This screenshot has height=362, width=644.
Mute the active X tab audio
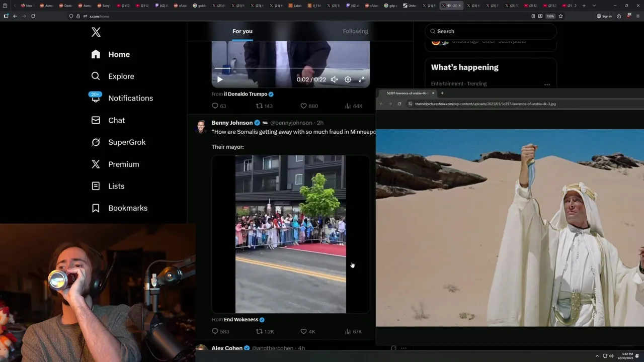pyautogui.click(x=449, y=6)
